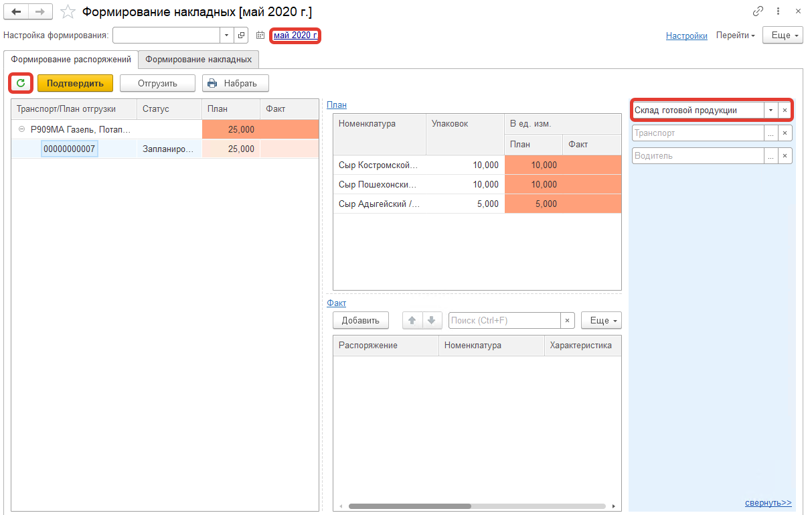Image resolution: width=812 pixels, height=515 pixels.
Task: Open the settings form icon next to Настройка формирования
Action: click(242, 35)
